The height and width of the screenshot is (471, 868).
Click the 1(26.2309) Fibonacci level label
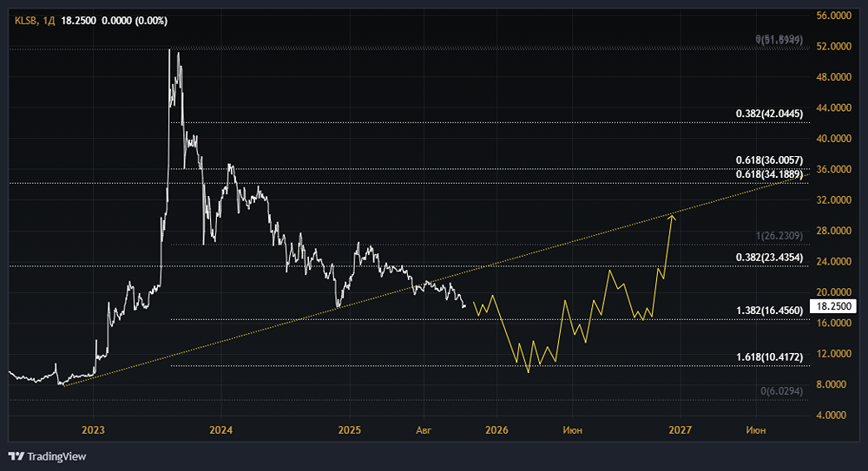(779, 236)
